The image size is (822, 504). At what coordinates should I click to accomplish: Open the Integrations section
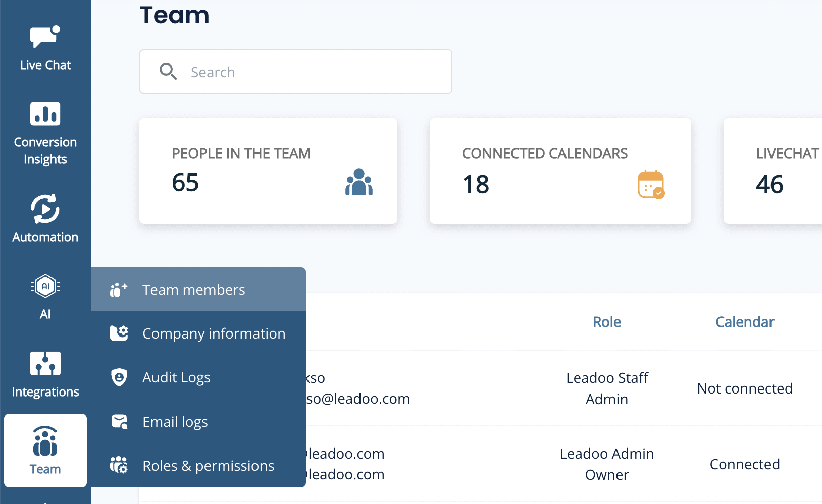(44, 364)
